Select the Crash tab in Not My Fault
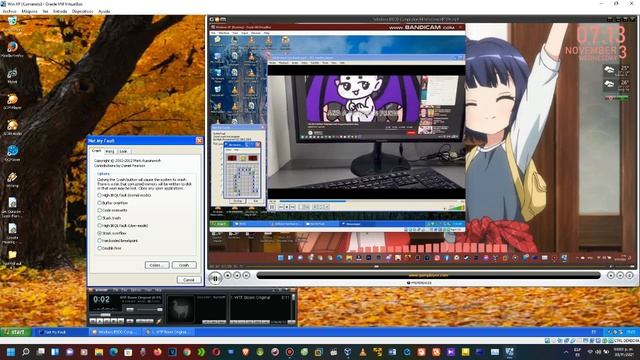The height and width of the screenshot is (360, 640). tap(96, 151)
